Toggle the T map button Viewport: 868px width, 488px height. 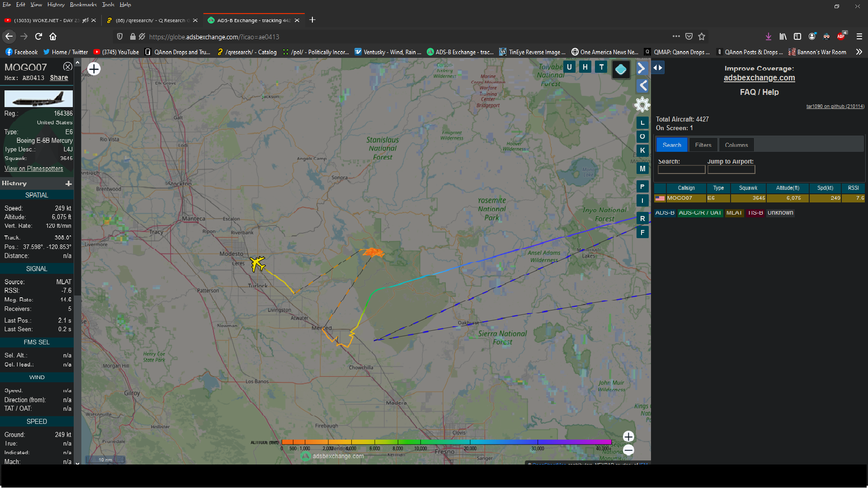pos(601,67)
